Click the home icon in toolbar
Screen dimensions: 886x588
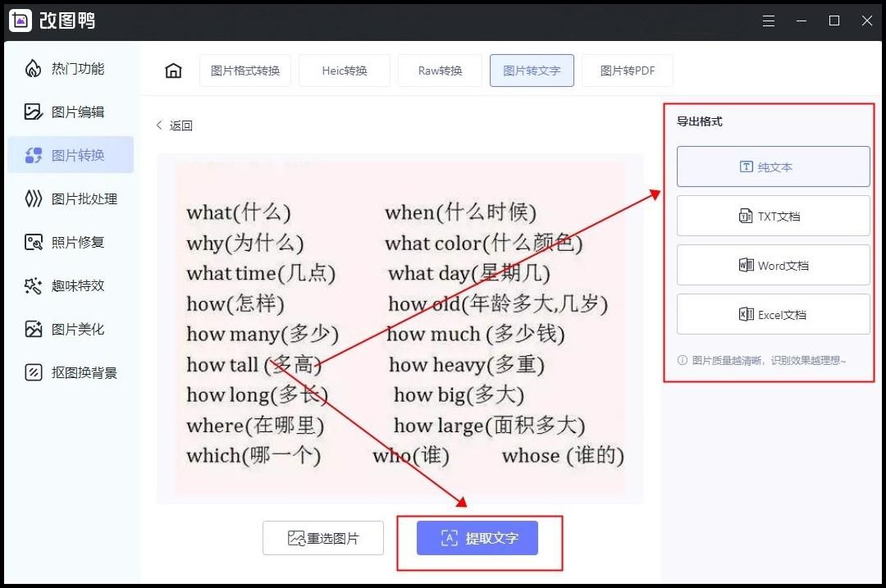(x=173, y=71)
